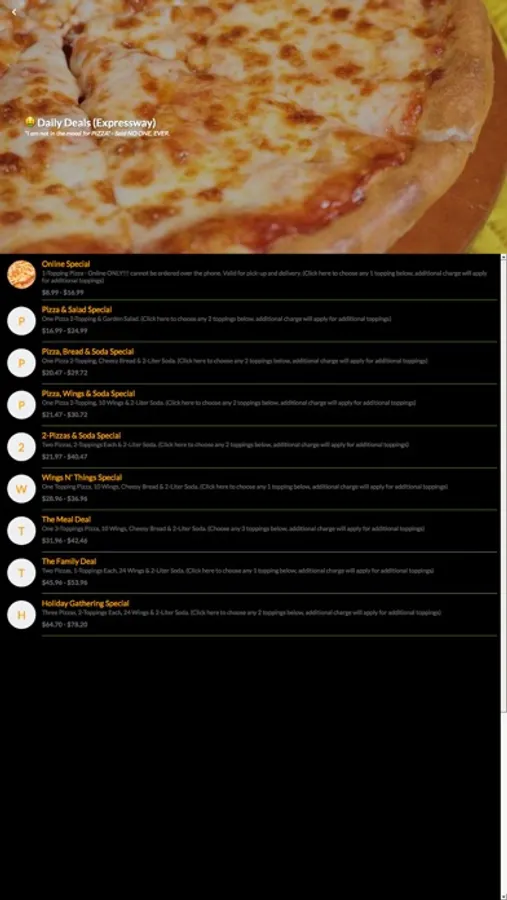
Task: Open Pizza, Bread & Soda Special
Action: coord(87,351)
